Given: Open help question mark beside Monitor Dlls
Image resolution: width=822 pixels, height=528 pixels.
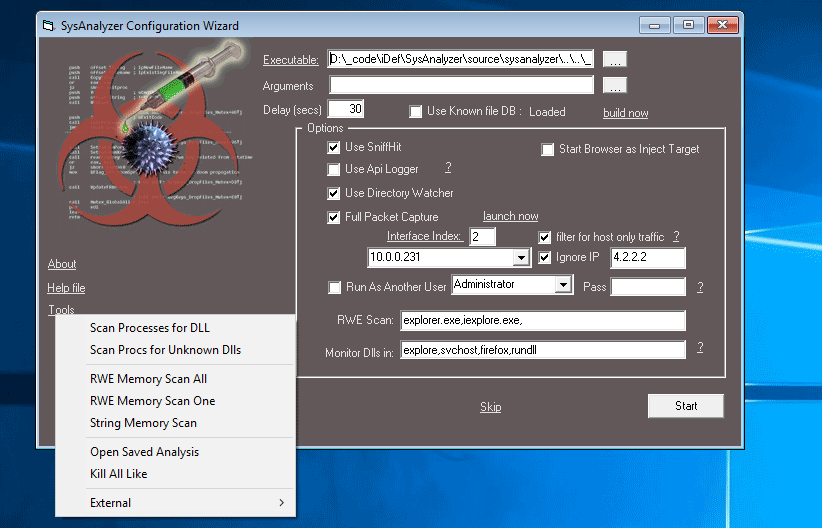Looking at the screenshot, I should point(700,347).
